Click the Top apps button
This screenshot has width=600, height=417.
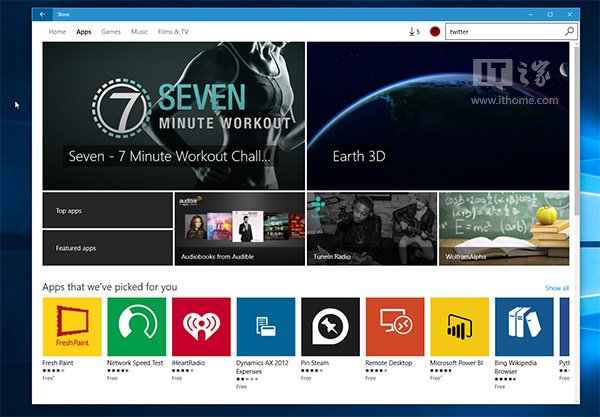107,210
